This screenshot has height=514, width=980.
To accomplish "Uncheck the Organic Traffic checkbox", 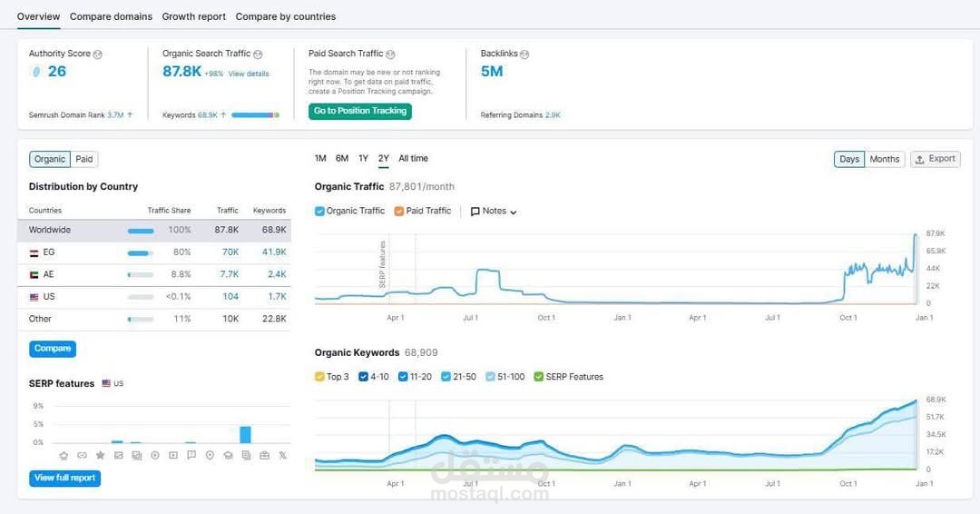I will coord(319,211).
